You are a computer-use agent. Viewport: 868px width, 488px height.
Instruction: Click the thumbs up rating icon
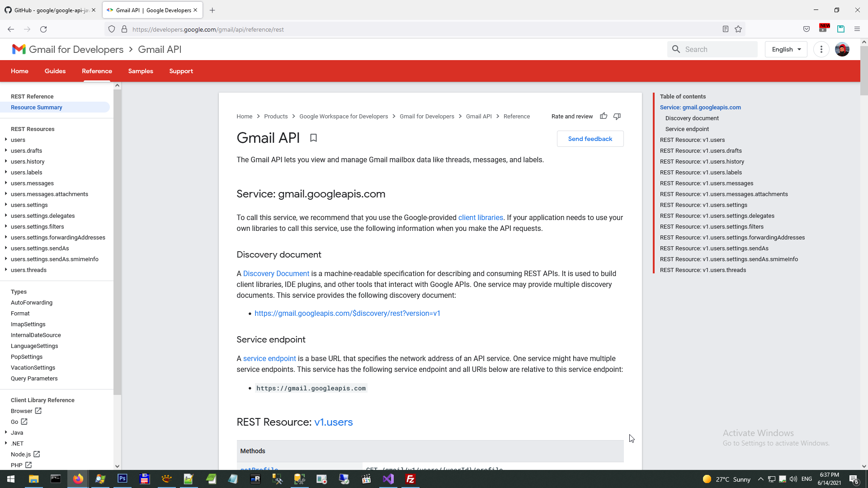click(604, 116)
